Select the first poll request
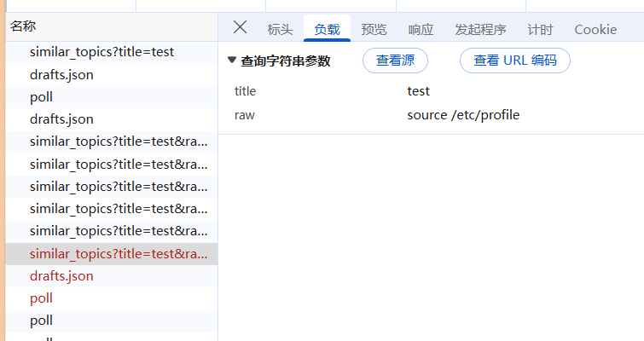This screenshot has height=341, width=644. pos(41,97)
